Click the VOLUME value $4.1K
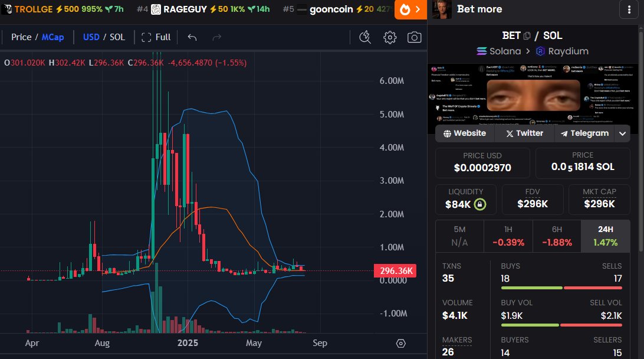The image size is (644, 359). pyautogui.click(x=455, y=315)
